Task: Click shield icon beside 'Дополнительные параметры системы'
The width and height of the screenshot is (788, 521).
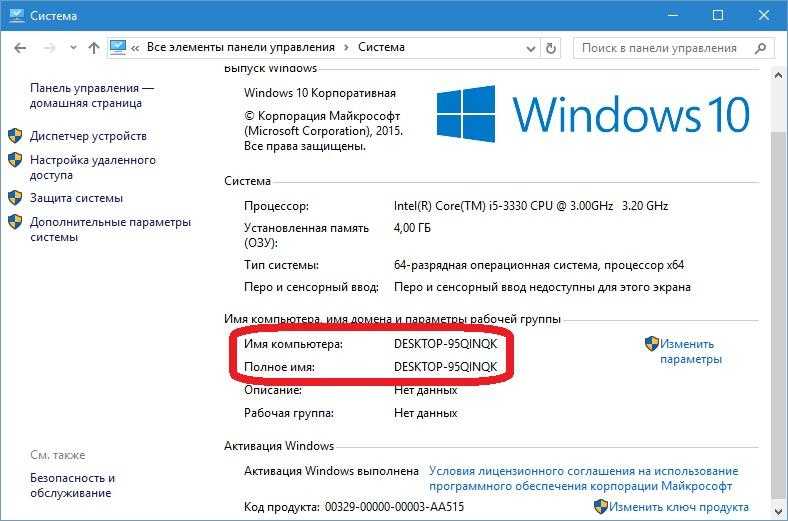Action: tap(16, 222)
